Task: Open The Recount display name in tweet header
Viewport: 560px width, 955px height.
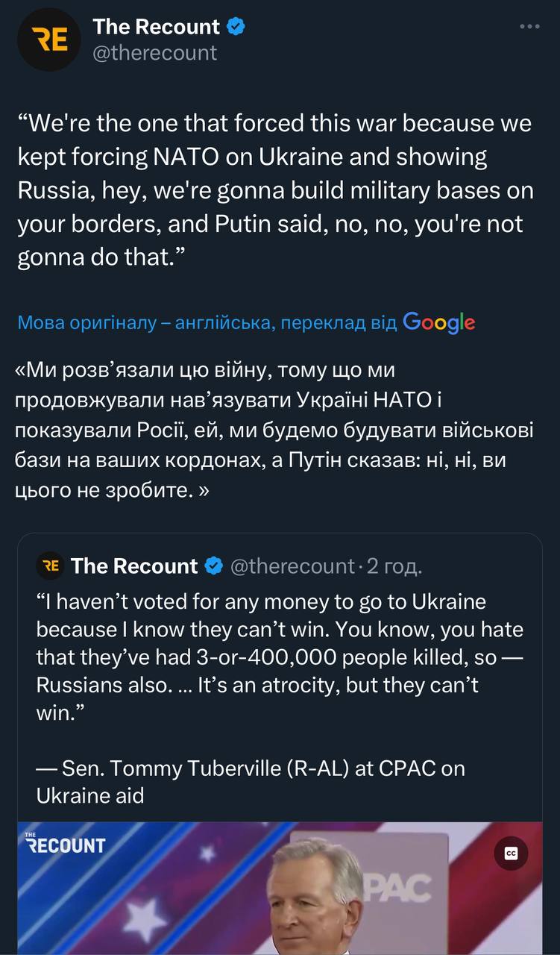Action: tap(156, 28)
